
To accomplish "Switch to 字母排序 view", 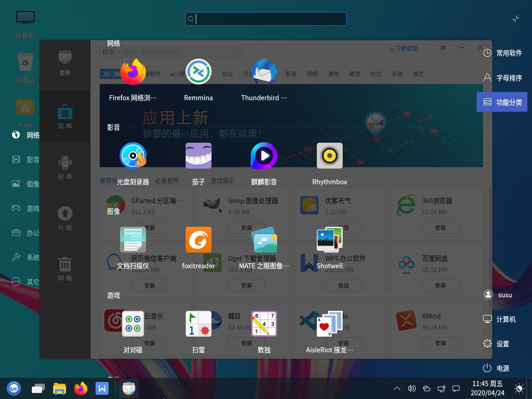I will coord(502,78).
